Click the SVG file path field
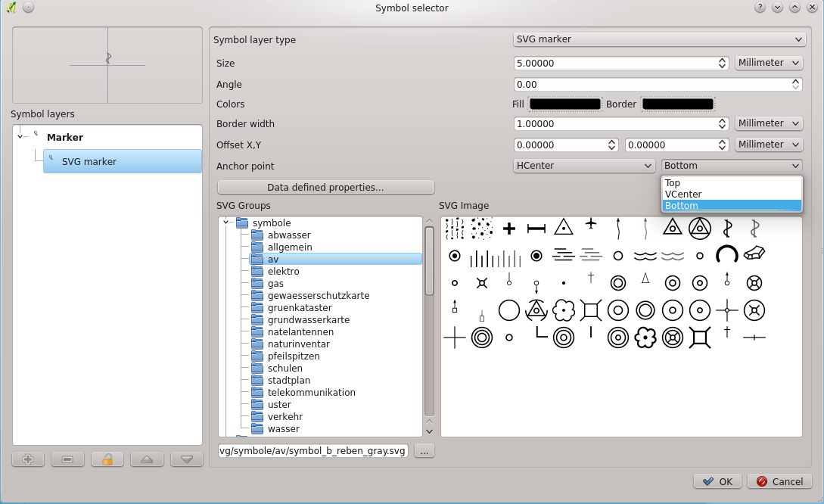 point(313,451)
